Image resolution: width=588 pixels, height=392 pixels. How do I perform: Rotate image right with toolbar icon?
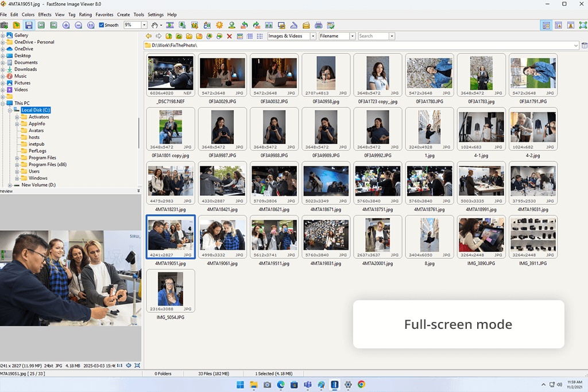[257, 25]
